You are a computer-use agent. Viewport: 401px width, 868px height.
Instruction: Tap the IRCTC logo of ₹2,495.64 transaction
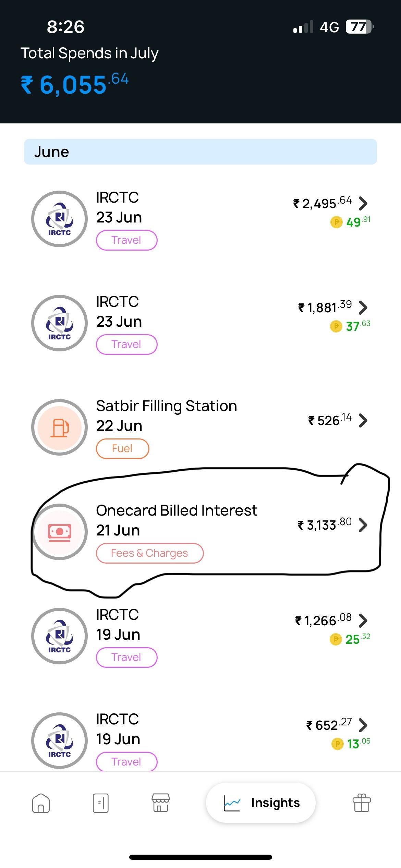[x=59, y=219]
